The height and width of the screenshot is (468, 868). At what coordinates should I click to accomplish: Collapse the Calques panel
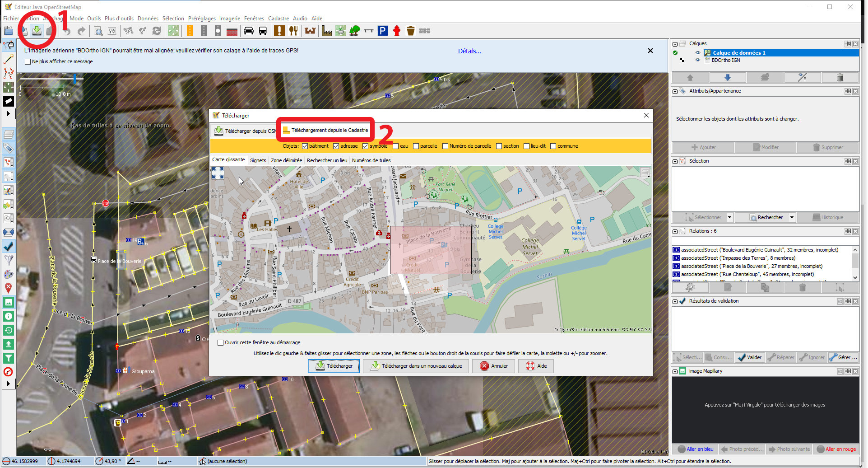point(675,44)
